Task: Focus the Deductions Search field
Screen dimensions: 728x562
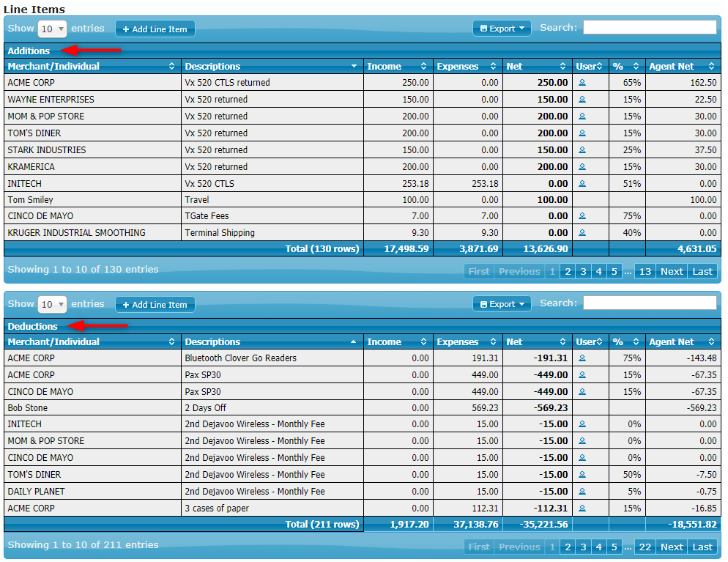Action: (650, 303)
